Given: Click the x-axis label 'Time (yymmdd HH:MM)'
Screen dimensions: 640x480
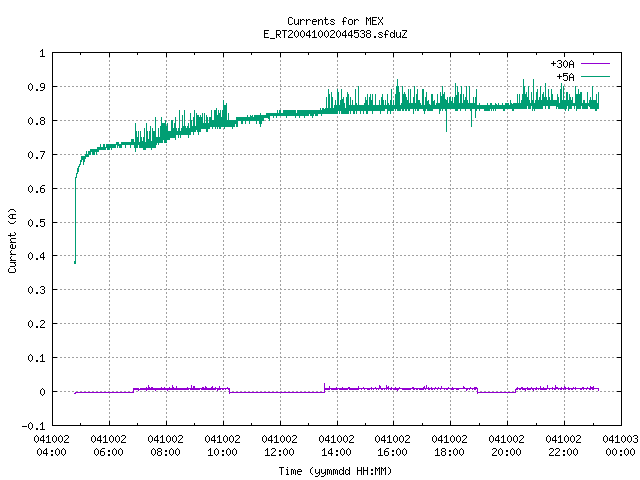Looking at the screenshot, I should (335, 471).
